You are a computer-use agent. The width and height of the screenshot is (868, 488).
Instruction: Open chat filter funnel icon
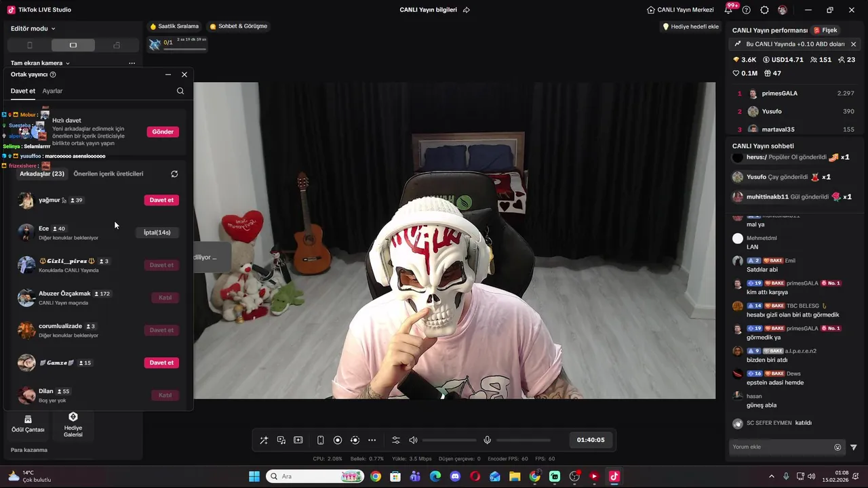pos(854,447)
